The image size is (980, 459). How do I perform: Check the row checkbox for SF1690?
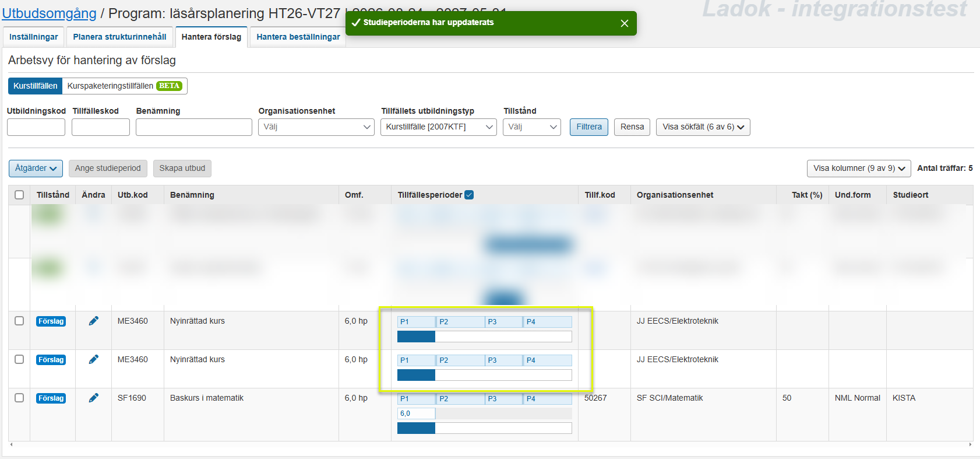19,398
